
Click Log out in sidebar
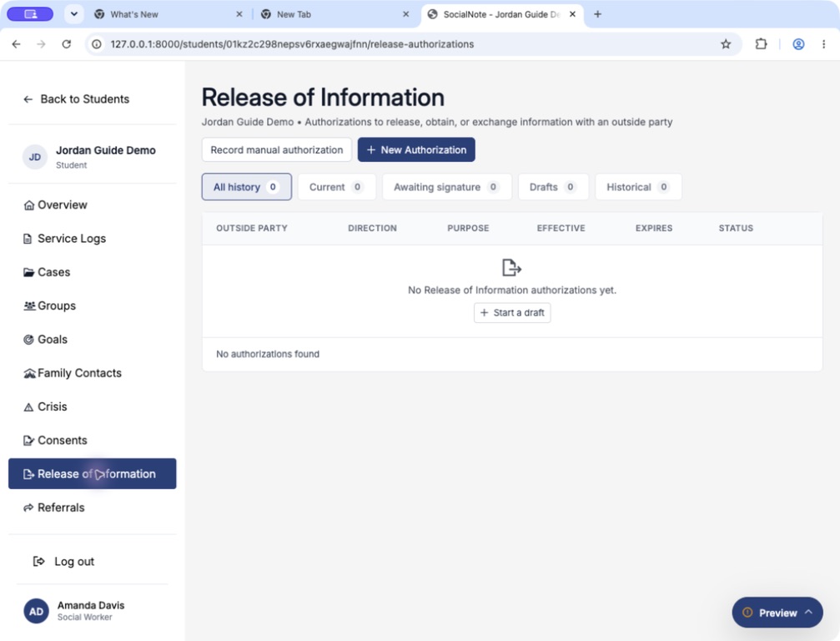(x=63, y=562)
